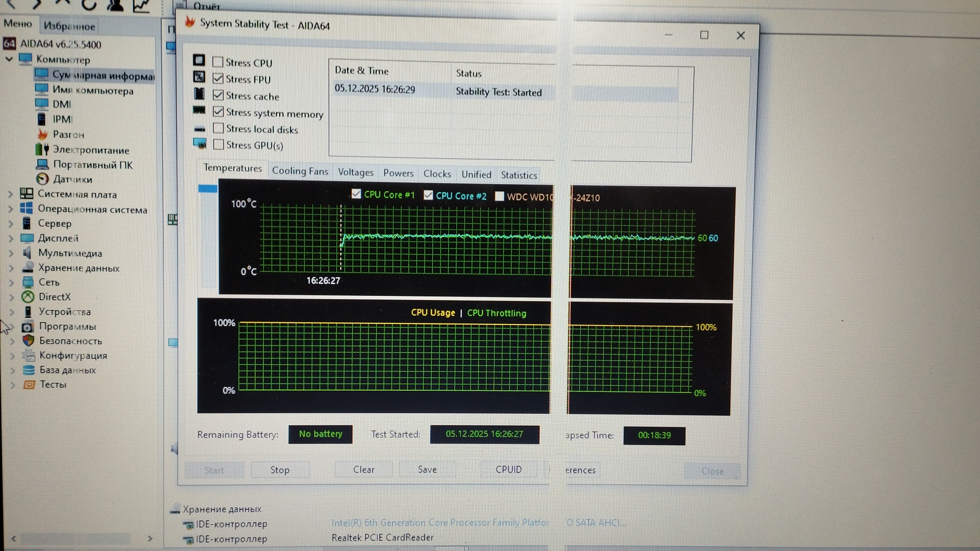Uncheck the Stress FPU checkbox
Image resolution: width=980 pixels, height=551 pixels.
[218, 79]
